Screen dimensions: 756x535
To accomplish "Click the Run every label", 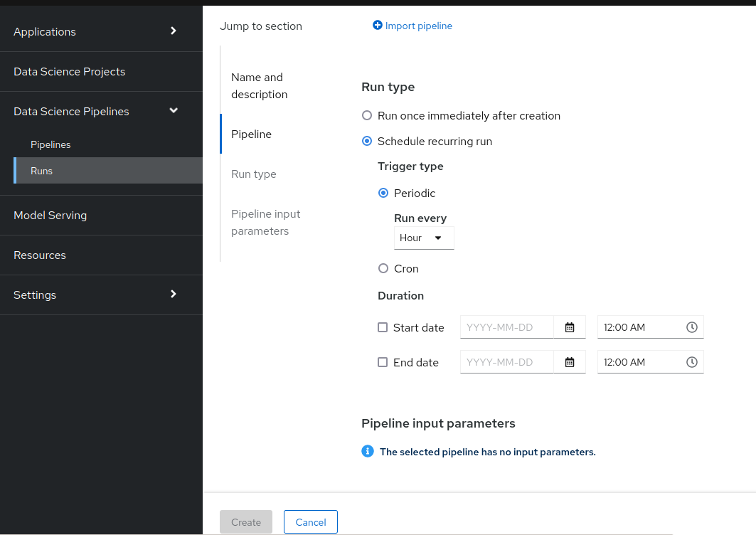I will pyautogui.click(x=420, y=218).
